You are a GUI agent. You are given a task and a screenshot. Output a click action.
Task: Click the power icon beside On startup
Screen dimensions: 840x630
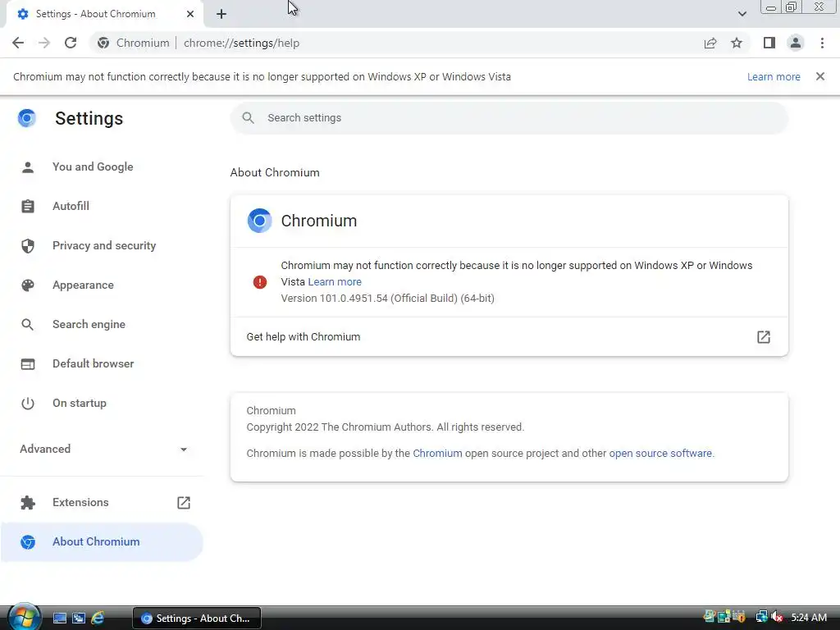28,404
